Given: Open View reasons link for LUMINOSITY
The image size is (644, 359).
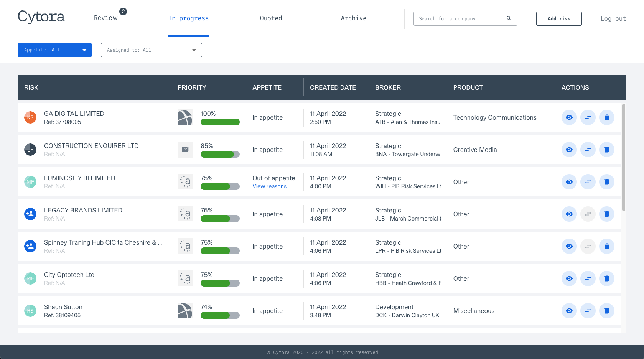Looking at the screenshot, I should coord(269,186).
